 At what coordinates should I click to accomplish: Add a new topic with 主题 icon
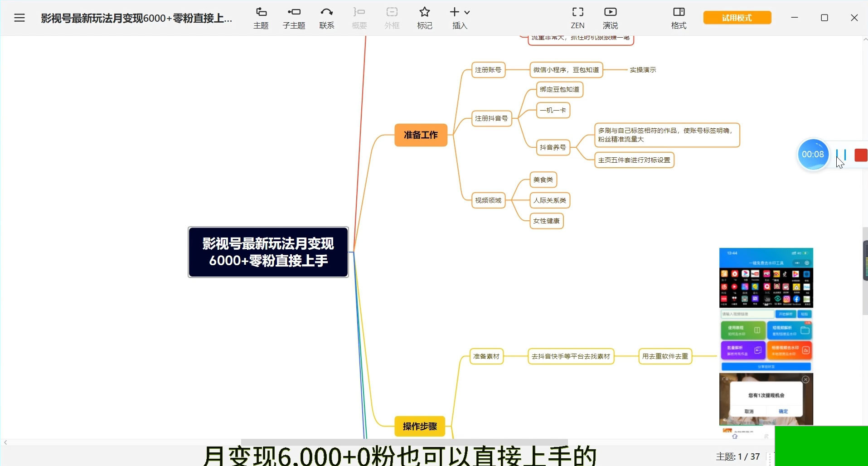point(261,17)
